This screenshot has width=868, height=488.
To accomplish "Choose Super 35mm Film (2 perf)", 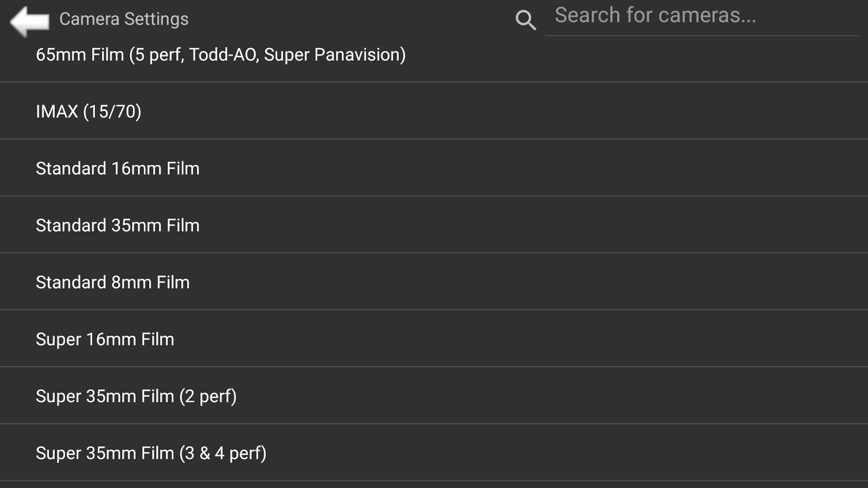I will pos(136,396).
